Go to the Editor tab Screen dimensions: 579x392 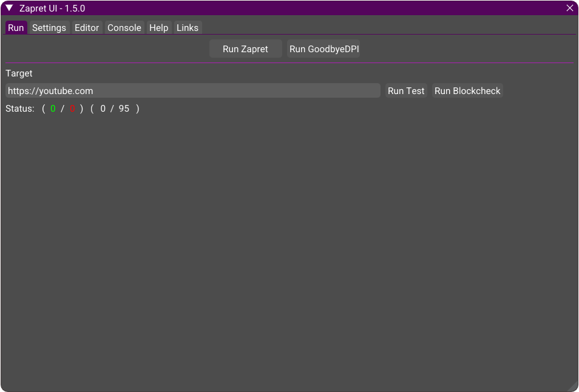coord(87,28)
